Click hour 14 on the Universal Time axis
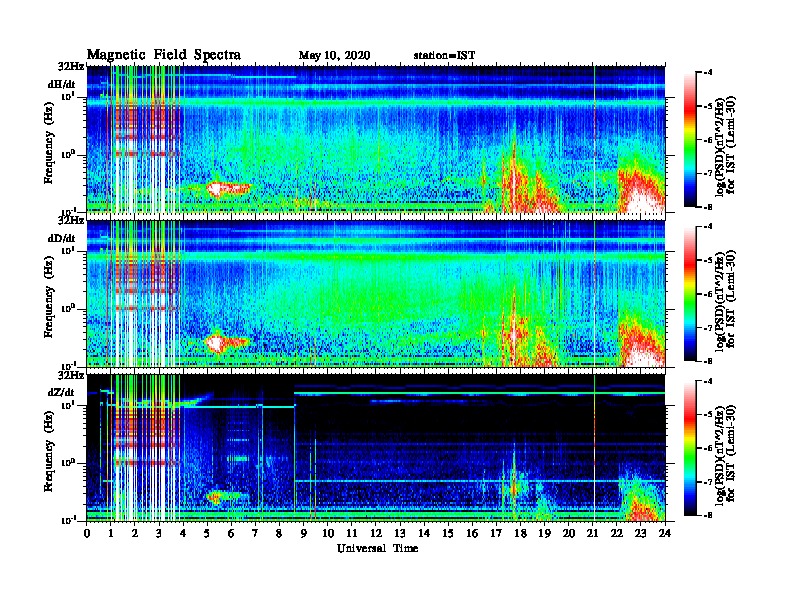This screenshot has width=792, height=612. (424, 534)
